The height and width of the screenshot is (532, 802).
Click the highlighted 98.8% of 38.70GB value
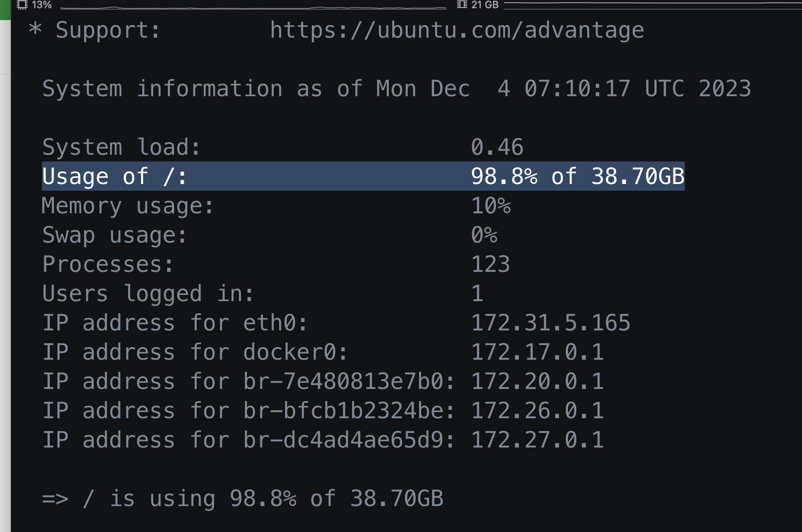[577, 176]
